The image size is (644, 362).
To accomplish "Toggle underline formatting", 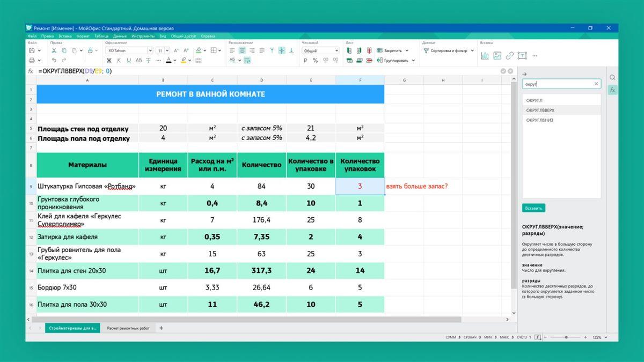I will pos(129,61).
